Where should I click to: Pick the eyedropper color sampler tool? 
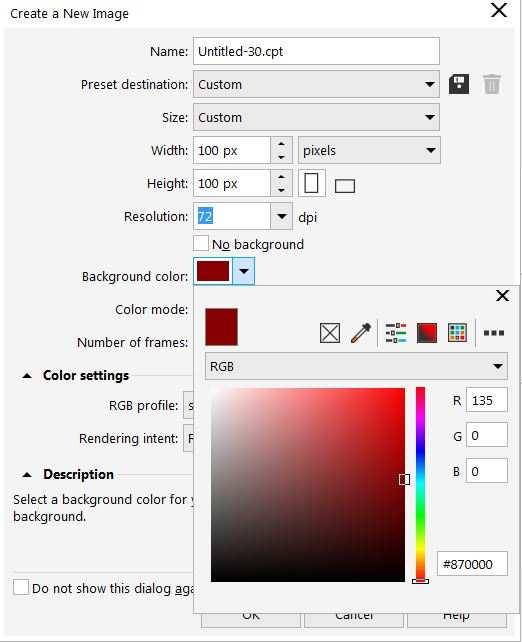361,333
